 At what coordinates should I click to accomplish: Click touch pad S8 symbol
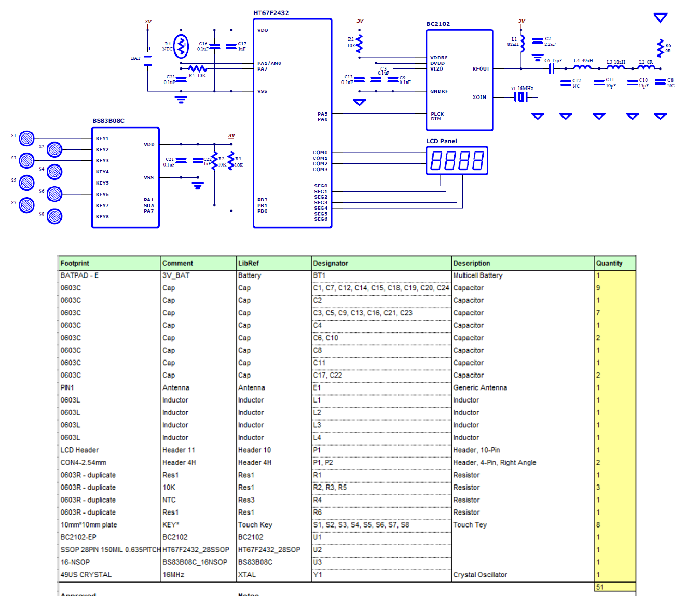[54, 216]
